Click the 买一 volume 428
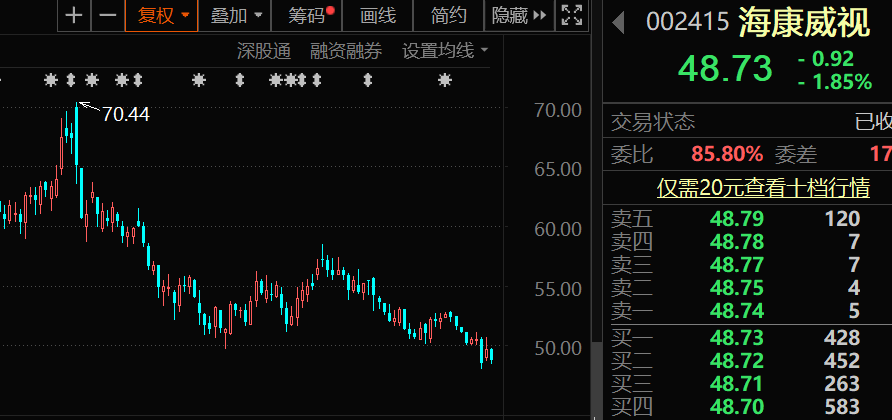The image size is (892, 420). pyautogui.click(x=842, y=338)
